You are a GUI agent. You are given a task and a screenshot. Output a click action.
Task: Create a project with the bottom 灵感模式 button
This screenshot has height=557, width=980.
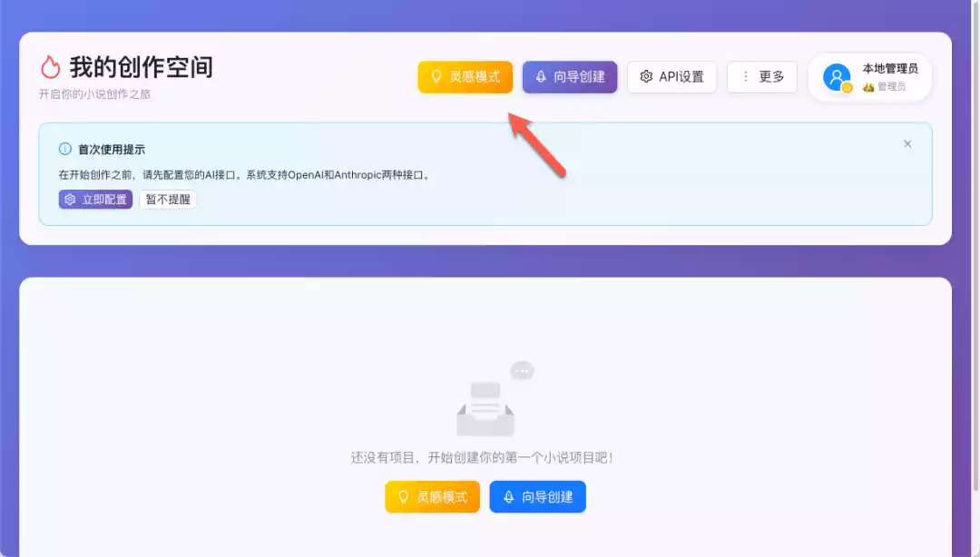[432, 496]
